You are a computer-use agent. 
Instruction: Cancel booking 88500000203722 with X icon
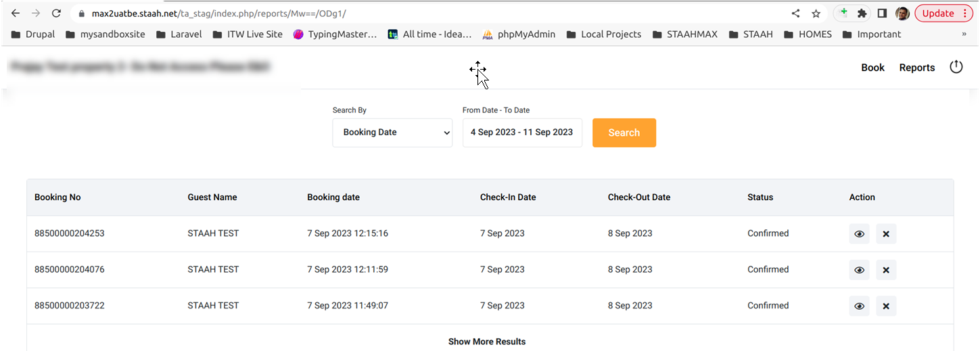pos(885,306)
